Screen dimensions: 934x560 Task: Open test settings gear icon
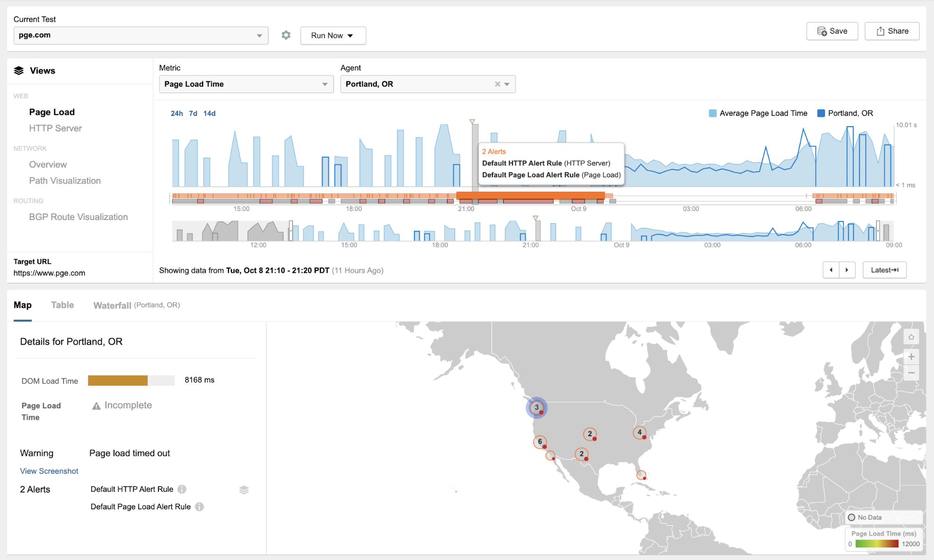point(286,35)
